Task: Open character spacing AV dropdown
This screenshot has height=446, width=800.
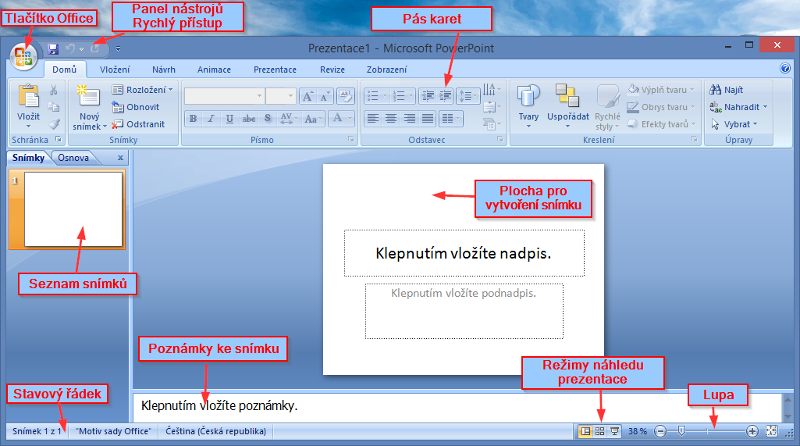Action: [288, 119]
